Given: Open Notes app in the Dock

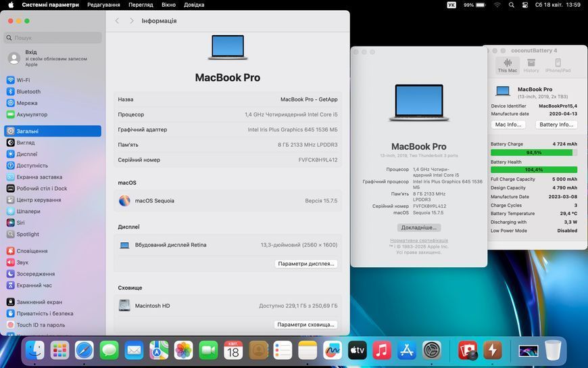Looking at the screenshot, I should click(308, 350).
